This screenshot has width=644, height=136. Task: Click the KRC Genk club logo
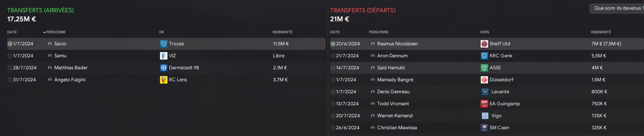coord(484,56)
